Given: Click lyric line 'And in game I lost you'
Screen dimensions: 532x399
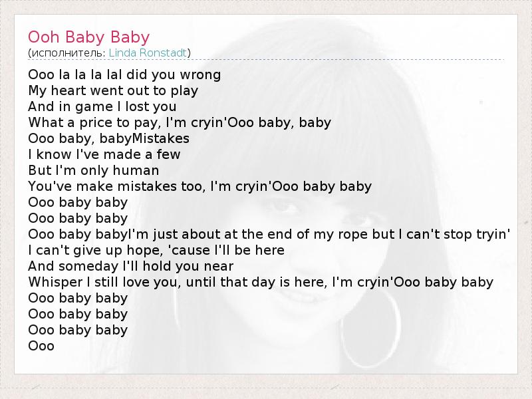Looking at the screenshot, I should 102,106.
